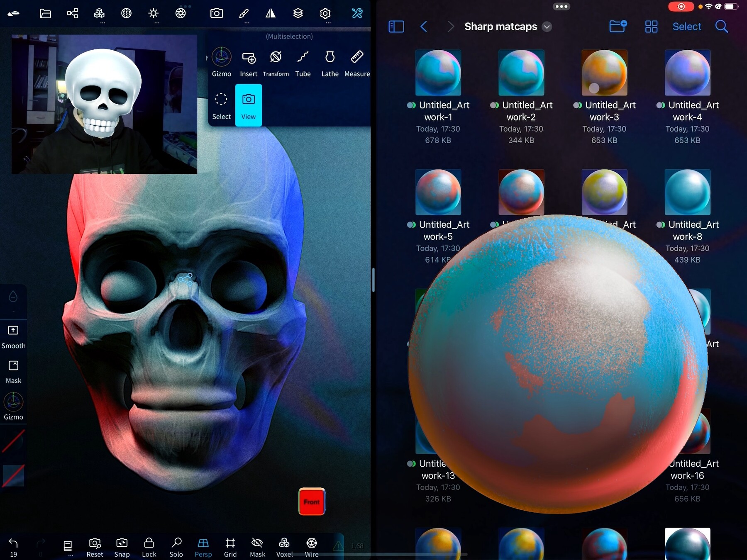Open the symmetry mirror options

pyautogui.click(x=271, y=14)
